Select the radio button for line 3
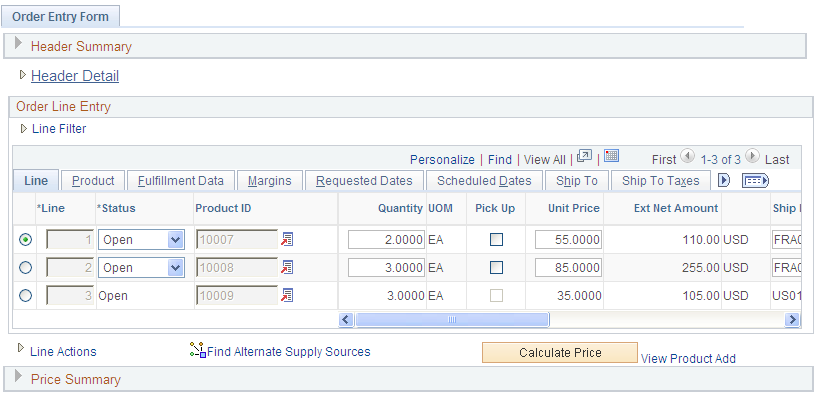Image resolution: width=820 pixels, height=397 pixels. (25, 296)
